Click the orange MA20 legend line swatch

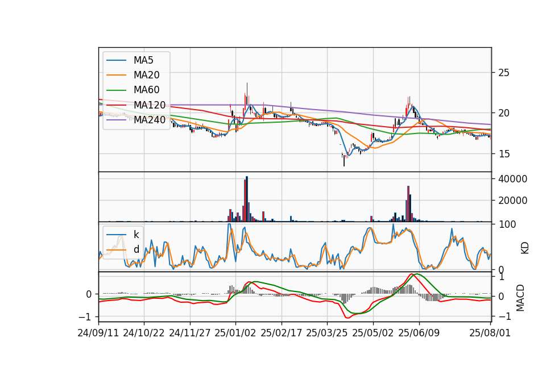[x=116, y=75]
